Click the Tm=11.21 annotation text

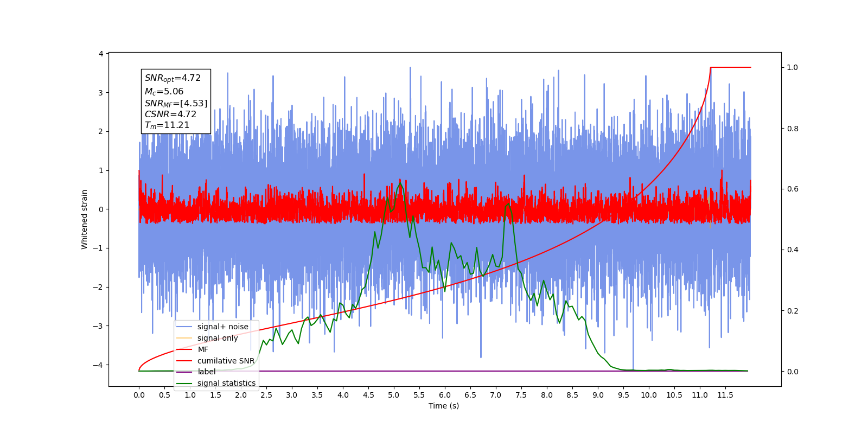point(167,125)
